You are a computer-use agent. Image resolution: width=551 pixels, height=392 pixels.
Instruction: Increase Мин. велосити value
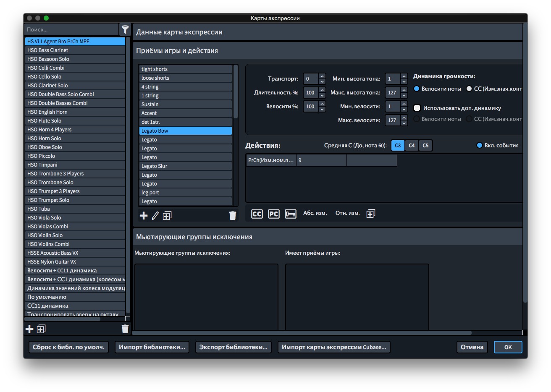404,104
